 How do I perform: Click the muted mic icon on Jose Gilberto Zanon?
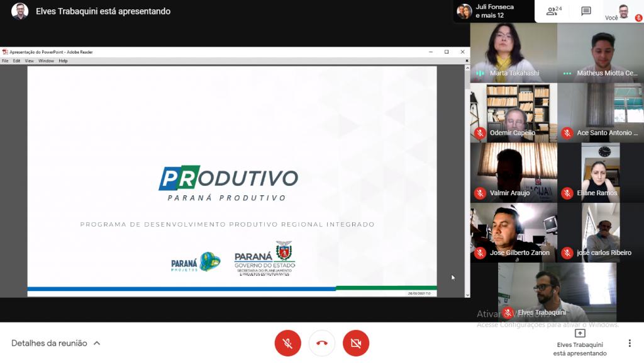pyautogui.click(x=480, y=253)
